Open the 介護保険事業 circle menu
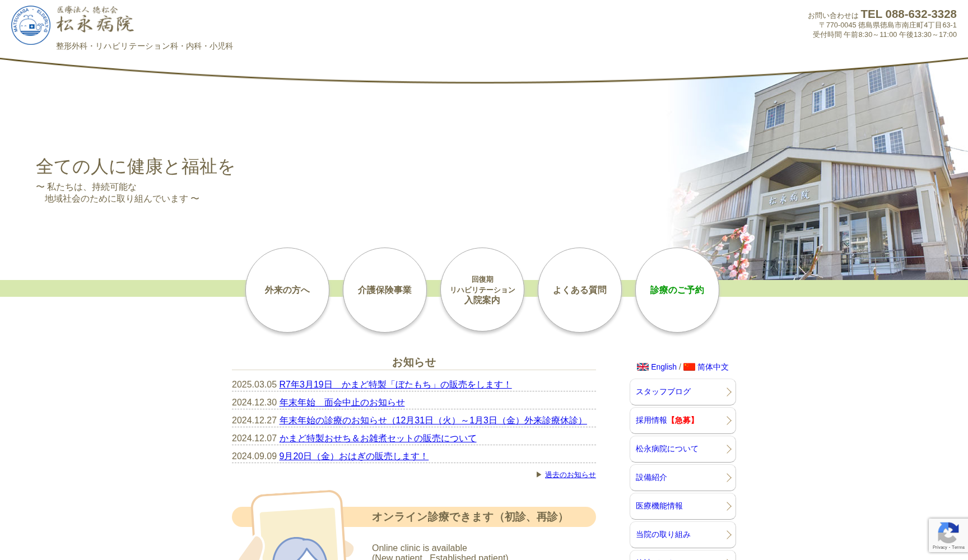This screenshot has width=968, height=560. tap(385, 290)
